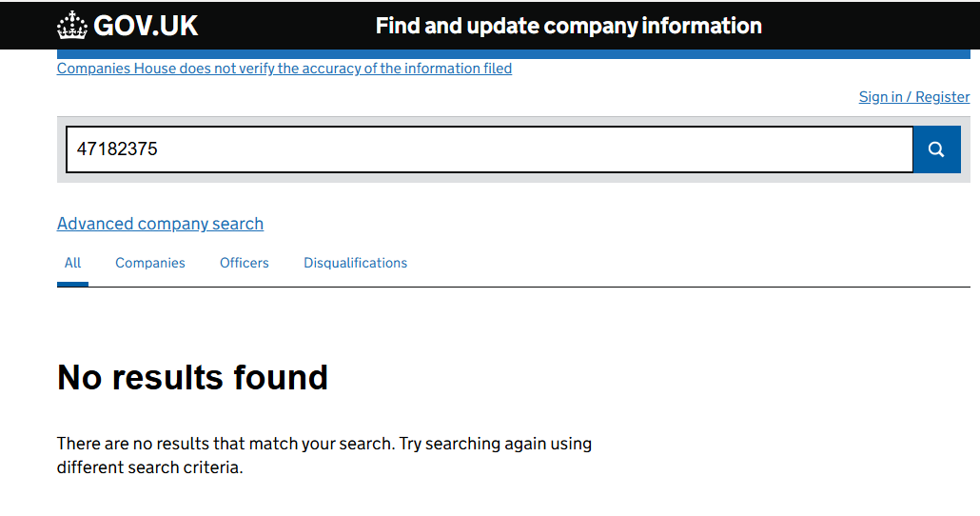Open 'Companies House does not verify' notice link

click(x=284, y=69)
